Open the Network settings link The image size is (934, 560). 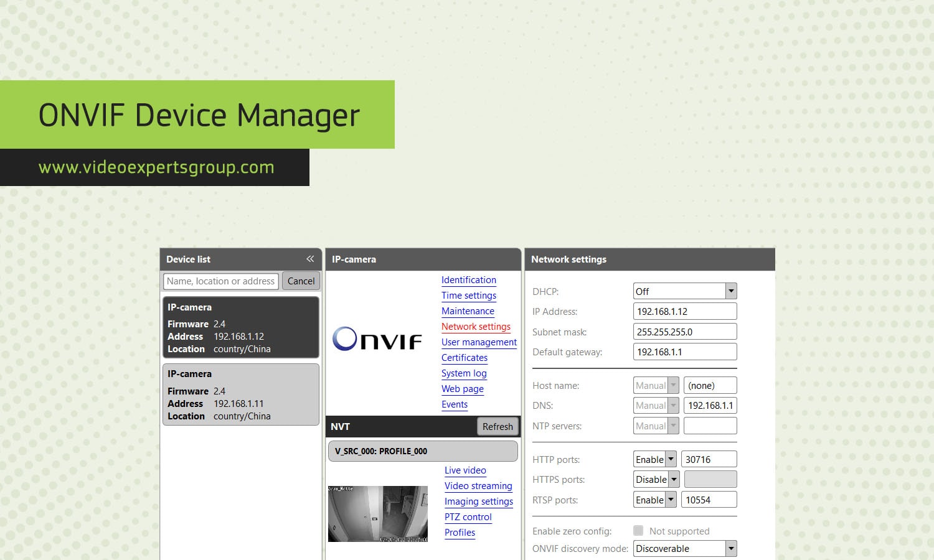pyautogui.click(x=476, y=327)
